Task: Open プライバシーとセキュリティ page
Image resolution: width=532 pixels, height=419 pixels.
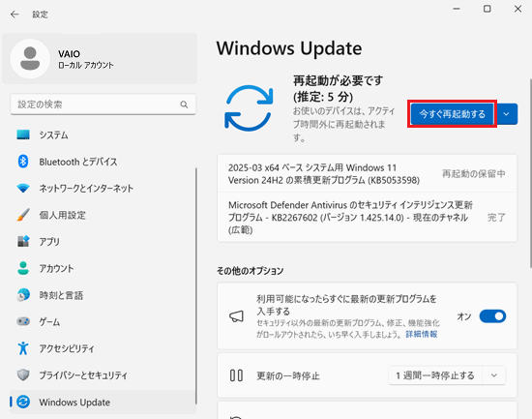Action: pyautogui.click(x=103, y=374)
